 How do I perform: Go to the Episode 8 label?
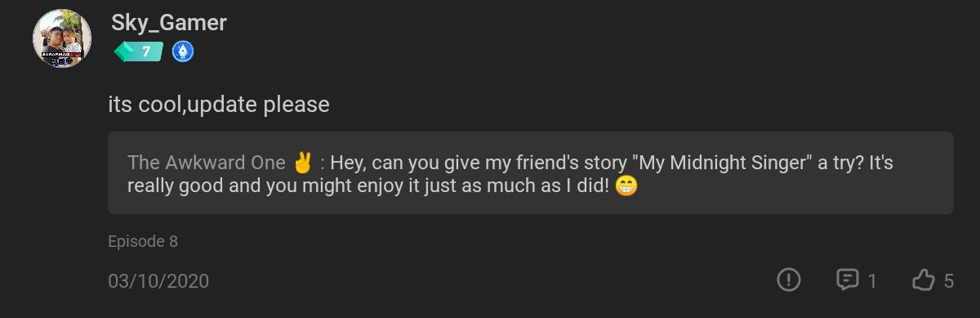[143, 241]
